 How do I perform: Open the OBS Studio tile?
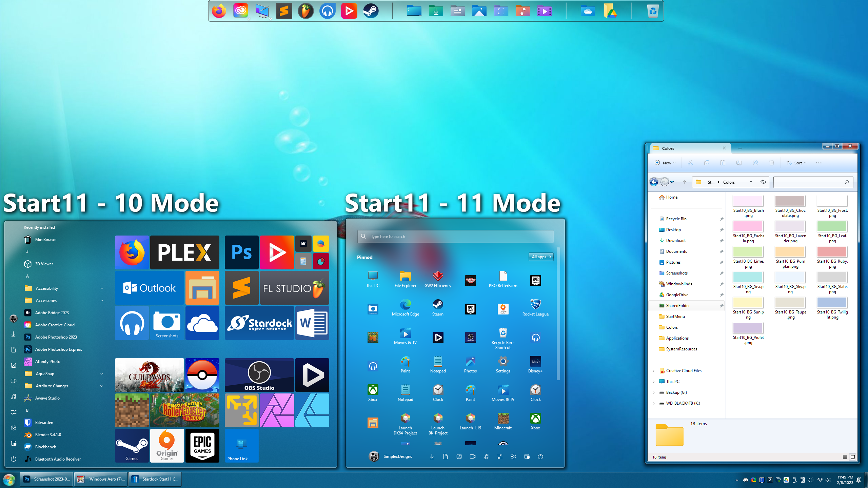[259, 375]
